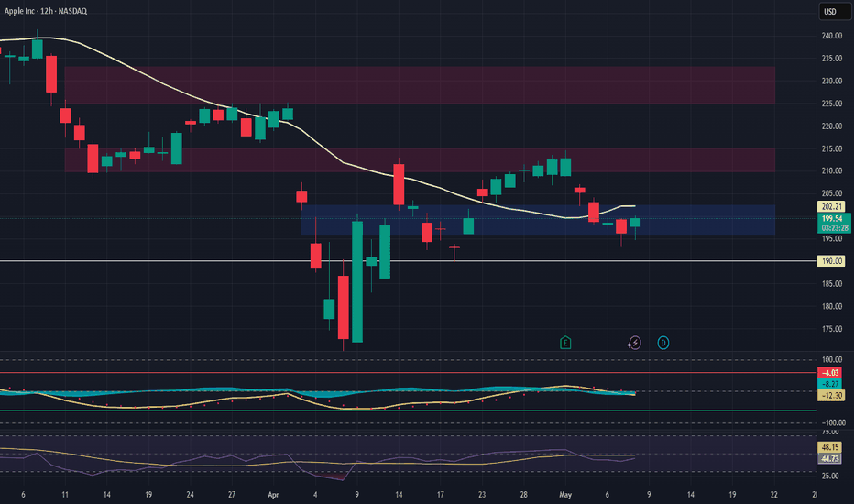Click the red -4.03 indicator value label

click(830, 373)
